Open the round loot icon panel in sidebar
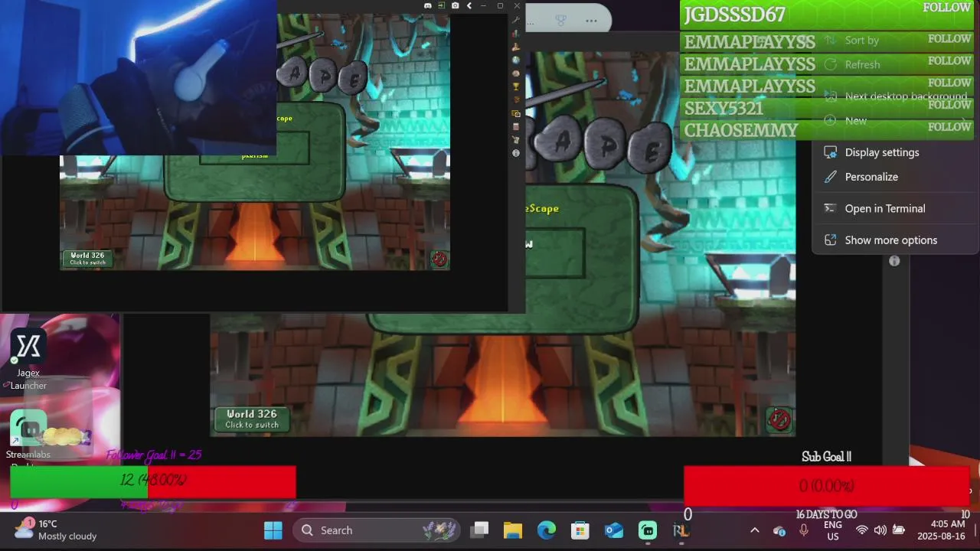 click(516, 73)
